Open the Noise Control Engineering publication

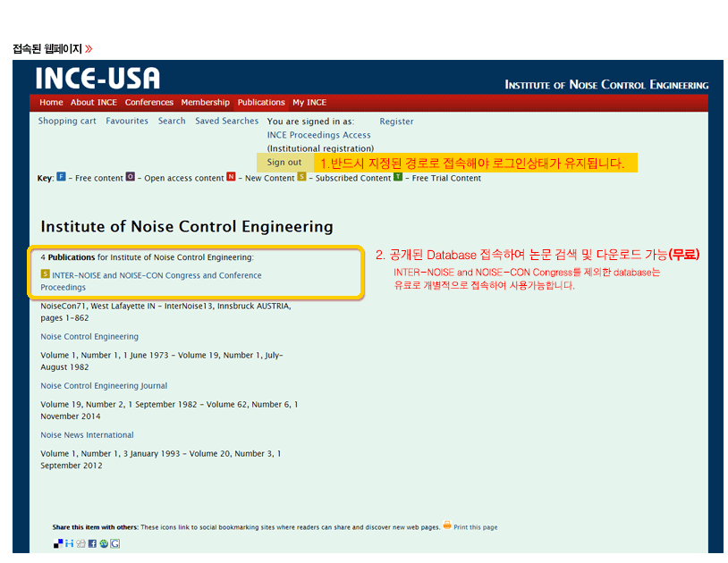pyautogui.click(x=89, y=337)
